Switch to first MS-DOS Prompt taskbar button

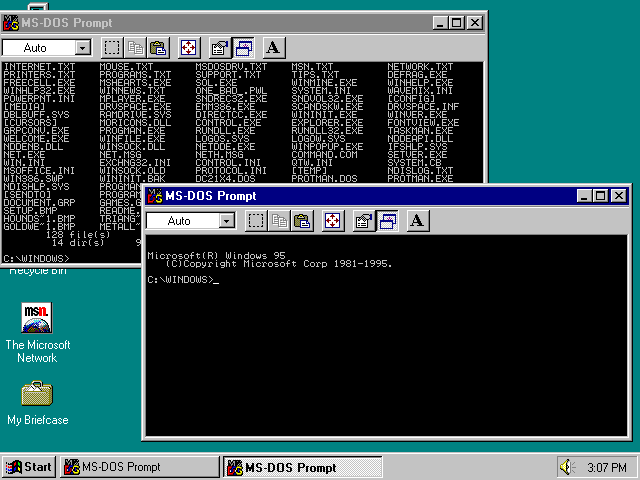point(140,467)
